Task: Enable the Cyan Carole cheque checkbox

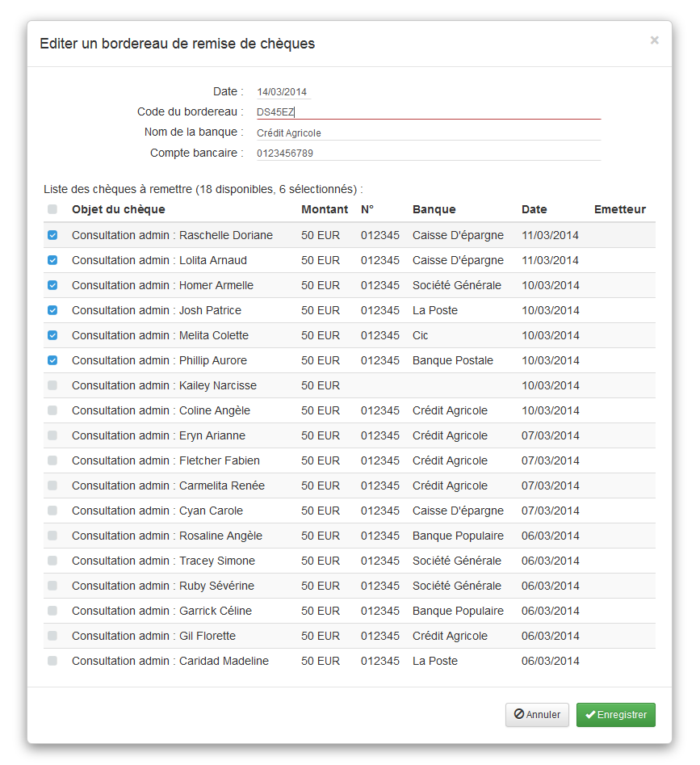Action: (x=52, y=511)
